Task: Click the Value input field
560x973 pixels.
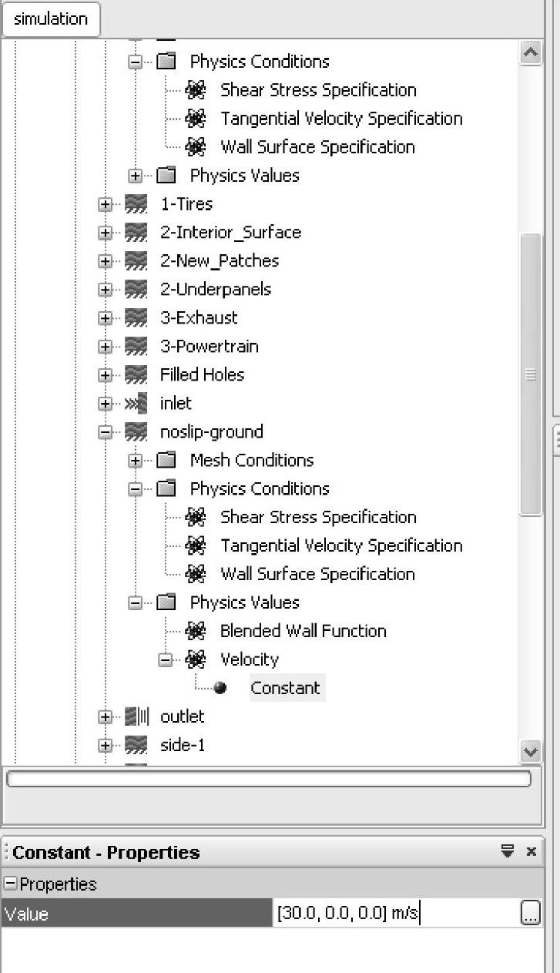Action: (397, 914)
